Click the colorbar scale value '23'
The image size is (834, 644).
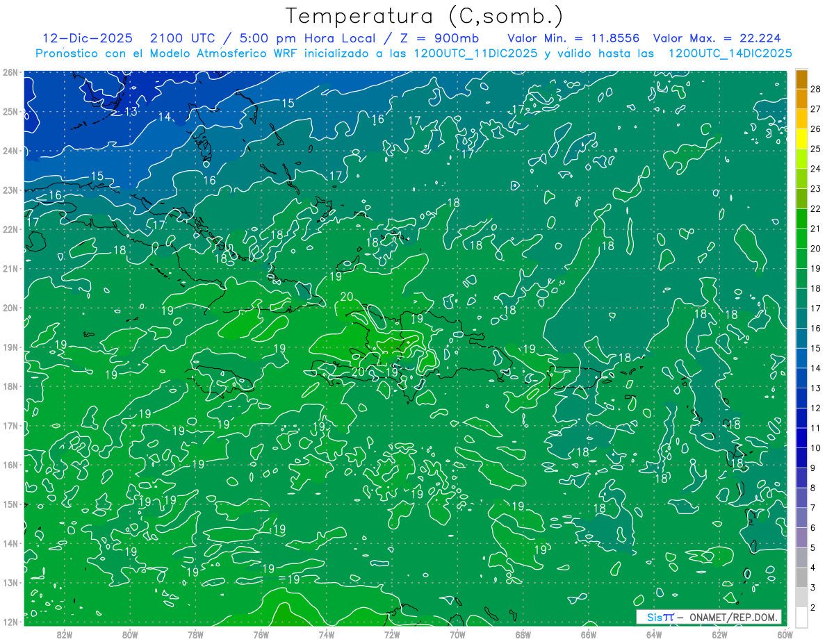point(815,189)
